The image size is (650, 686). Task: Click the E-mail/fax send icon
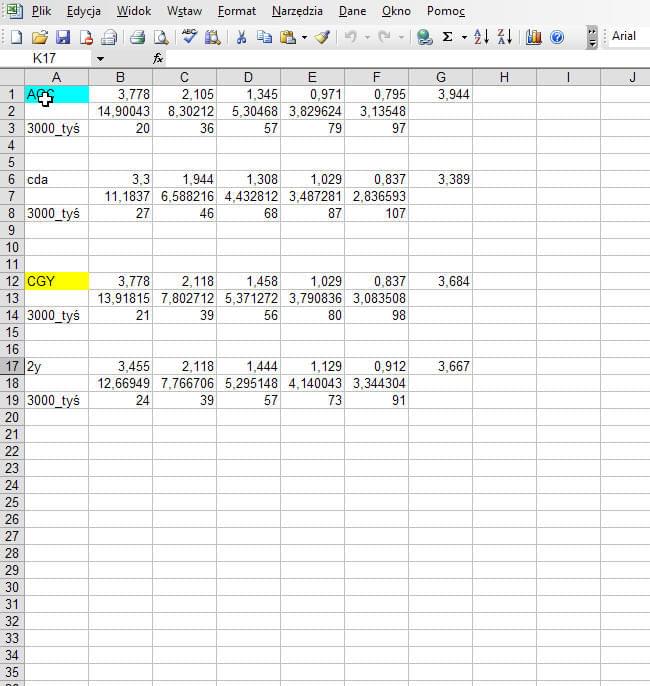tap(109, 37)
